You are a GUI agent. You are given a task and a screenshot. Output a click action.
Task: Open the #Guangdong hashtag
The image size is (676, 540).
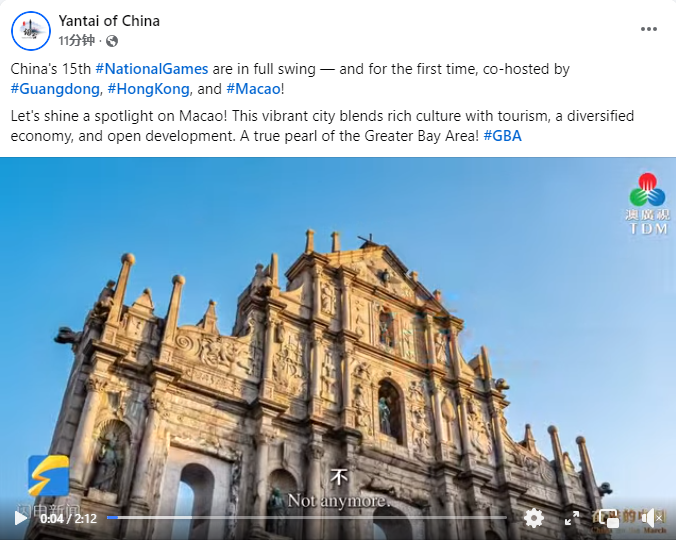(55, 89)
